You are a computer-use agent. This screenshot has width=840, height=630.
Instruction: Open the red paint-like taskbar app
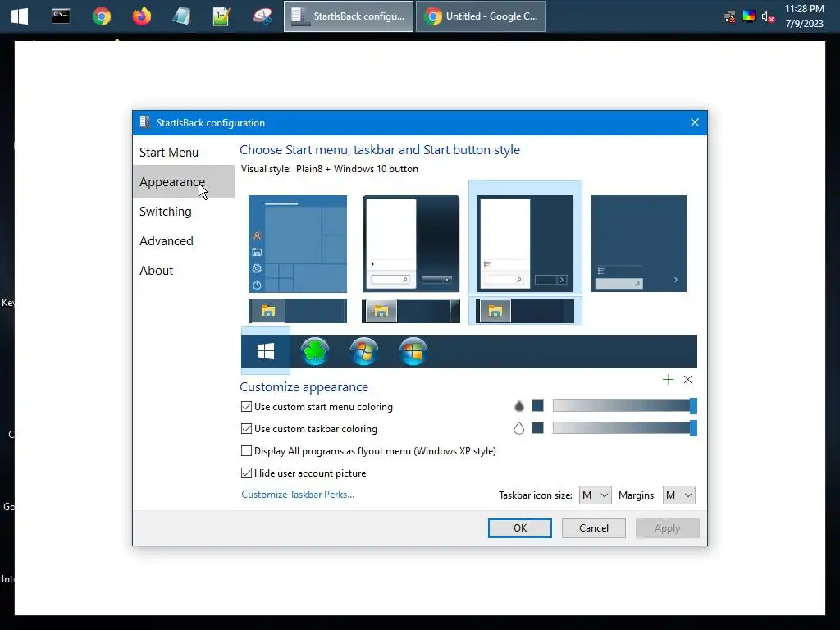(x=262, y=16)
